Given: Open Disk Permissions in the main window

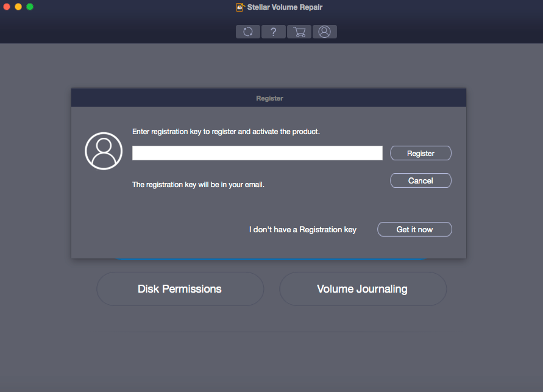Looking at the screenshot, I should (180, 289).
